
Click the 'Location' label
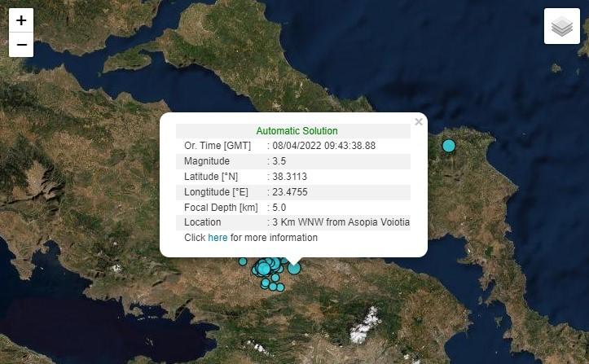pos(203,222)
